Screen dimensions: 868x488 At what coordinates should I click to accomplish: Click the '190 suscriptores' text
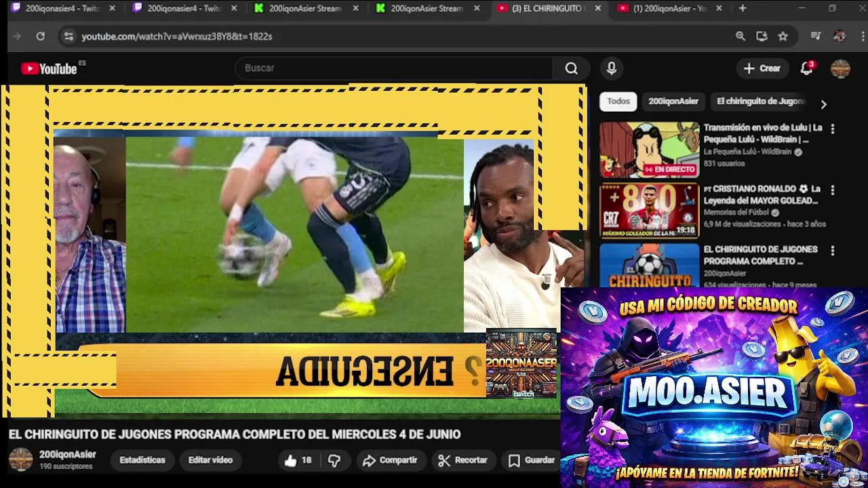pyautogui.click(x=66, y=467)
